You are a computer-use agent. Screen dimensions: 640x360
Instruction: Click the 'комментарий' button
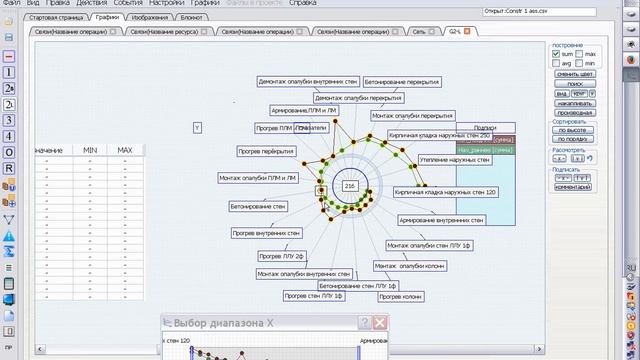click(573, 187)
